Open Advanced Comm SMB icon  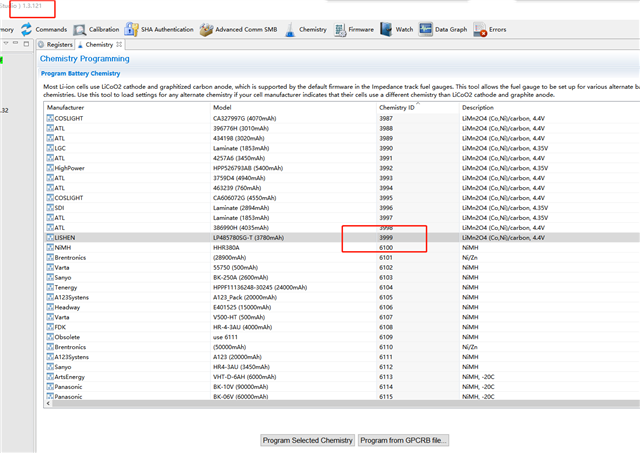[x=206, y=29]
